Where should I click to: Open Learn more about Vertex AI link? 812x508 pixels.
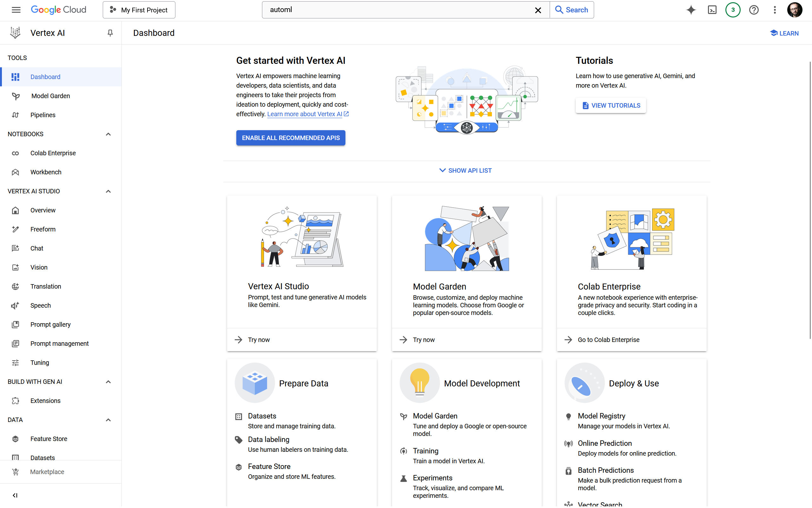pos(308,114)
